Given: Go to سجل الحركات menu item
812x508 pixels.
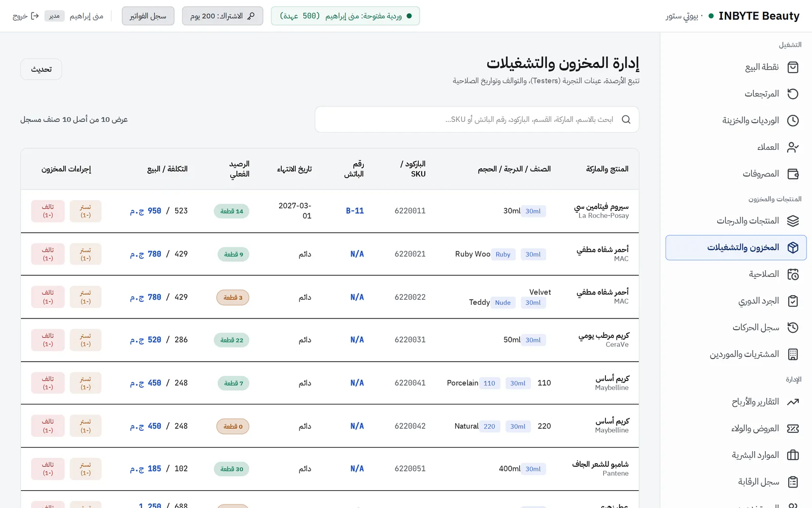Looking at the screenshot, I should click(x=736, y=328).
